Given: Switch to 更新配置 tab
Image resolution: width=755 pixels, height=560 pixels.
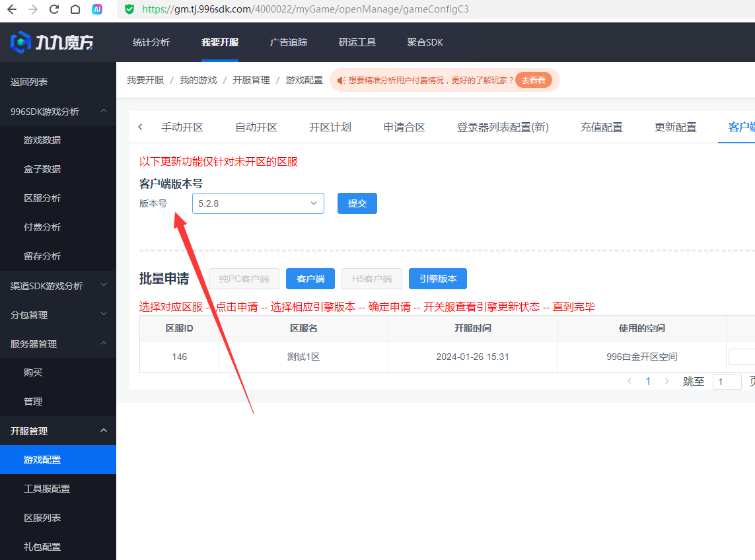Looking at the screenshot, I should pyautogui.click(x=676, y=127).
